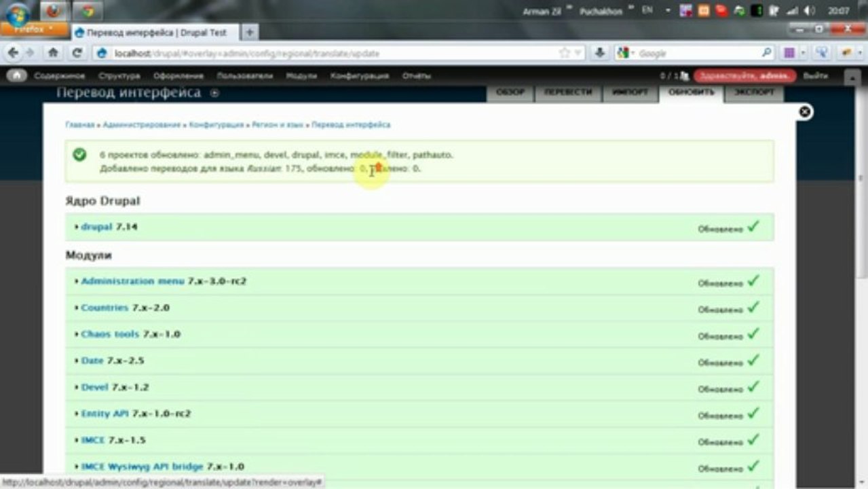Open the Модули admin menu
Screen dimensions: 868x489
(x=301, y=76)
